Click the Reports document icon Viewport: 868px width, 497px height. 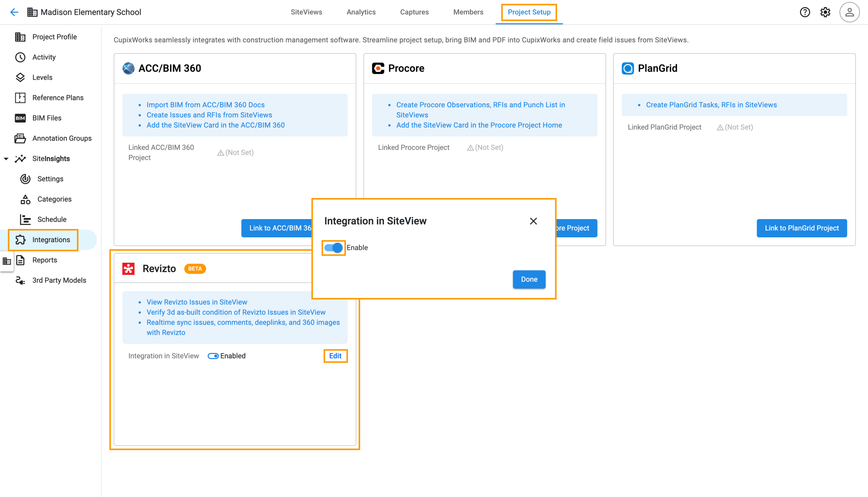(x=20, y=260)
